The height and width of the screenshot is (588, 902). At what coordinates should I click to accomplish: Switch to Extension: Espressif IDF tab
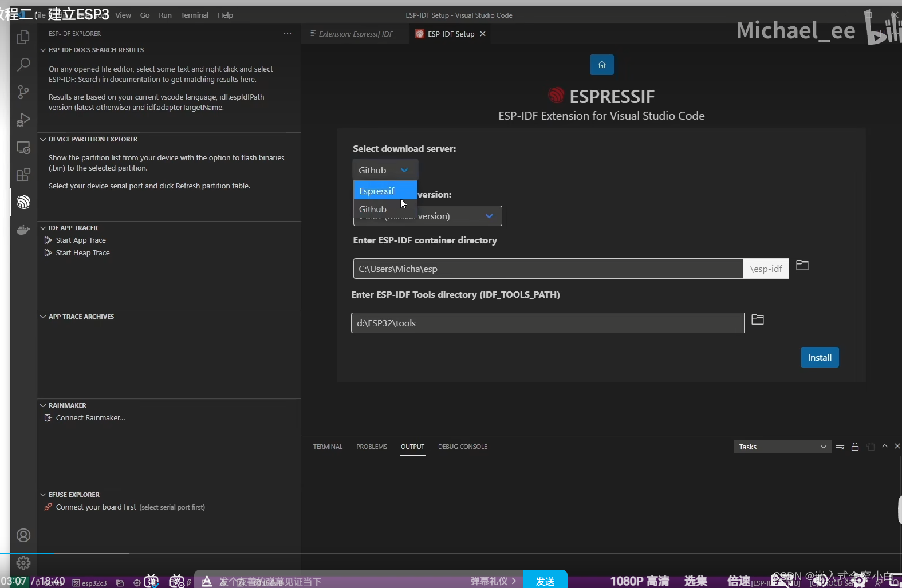pyautogui.click(x=355, y=34)
